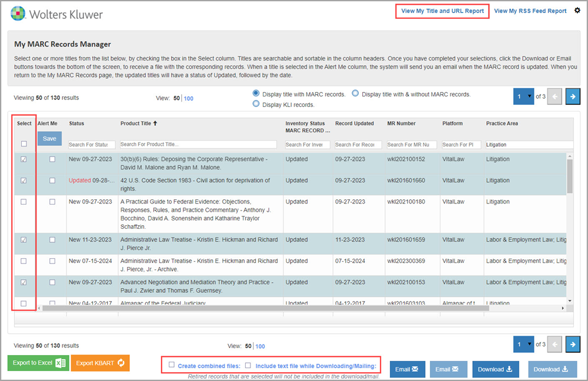
Task: Sort by MR Number column header
Action: pyautogui.click(x=401, y=123)
